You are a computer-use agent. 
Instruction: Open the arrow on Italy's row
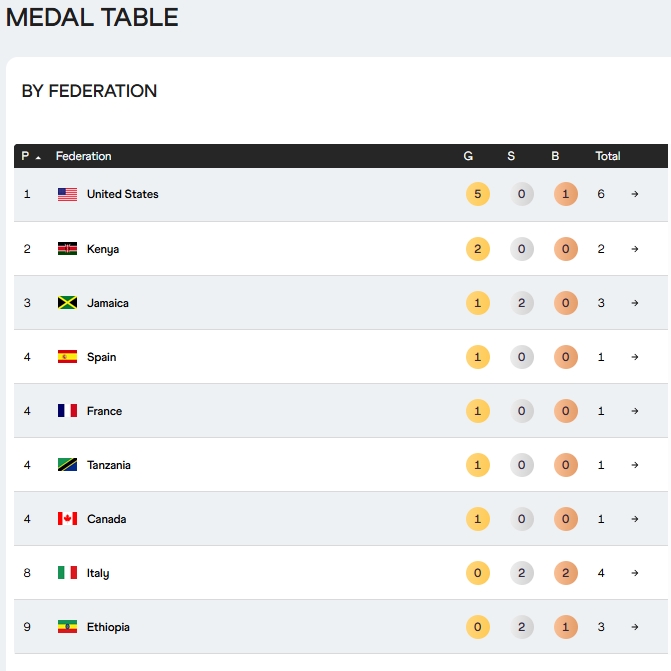point(635,573)
